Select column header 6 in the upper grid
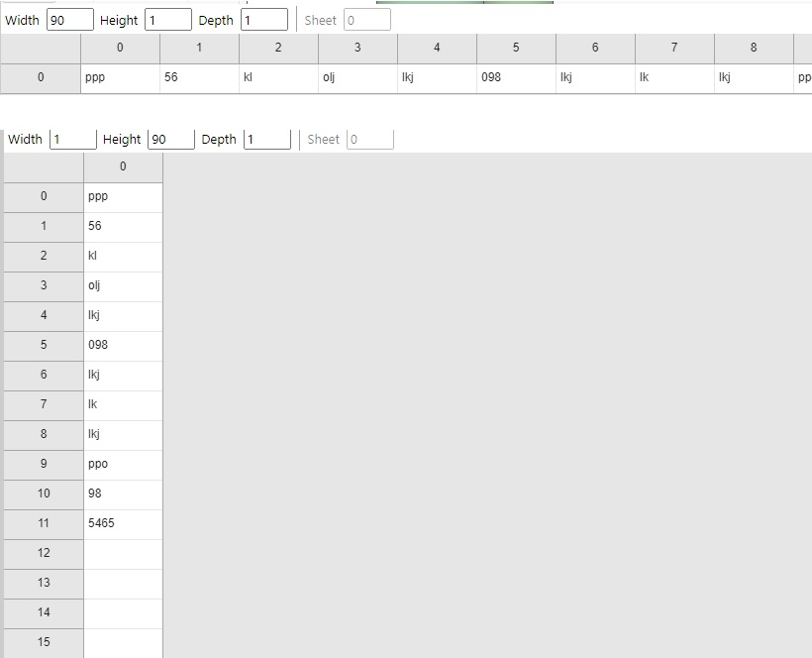812x658 pixels. tap(595, 49)
